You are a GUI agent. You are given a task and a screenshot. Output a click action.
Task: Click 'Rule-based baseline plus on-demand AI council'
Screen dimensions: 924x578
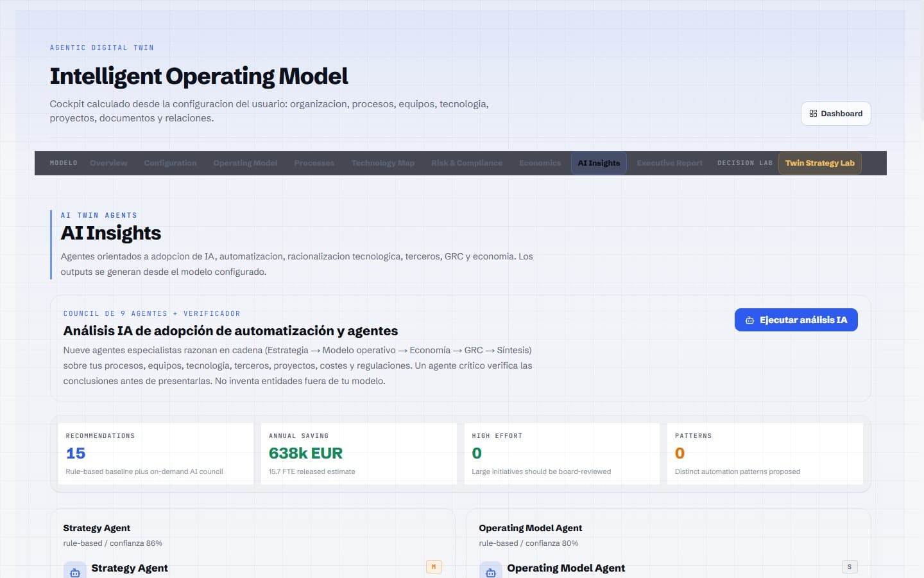pos(144,471)
